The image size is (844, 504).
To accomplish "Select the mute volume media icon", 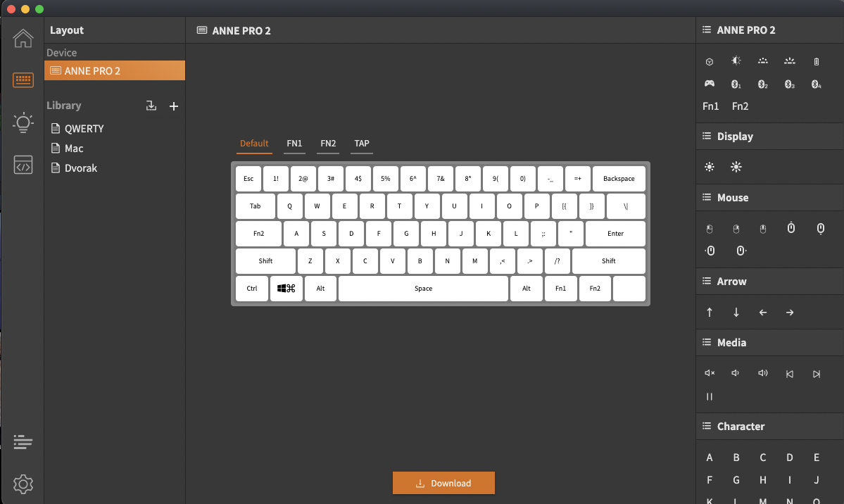I will pos(710,373).
